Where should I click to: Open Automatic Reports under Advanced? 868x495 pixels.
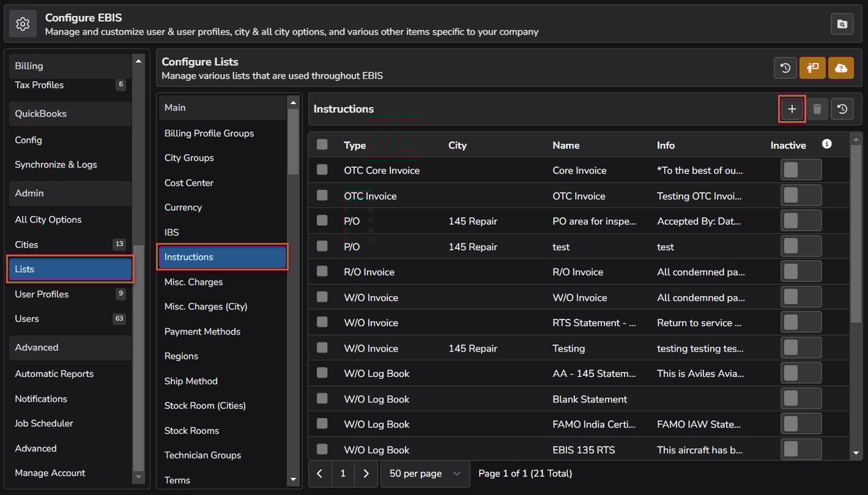pyautogui.click(x=54, y=374)
